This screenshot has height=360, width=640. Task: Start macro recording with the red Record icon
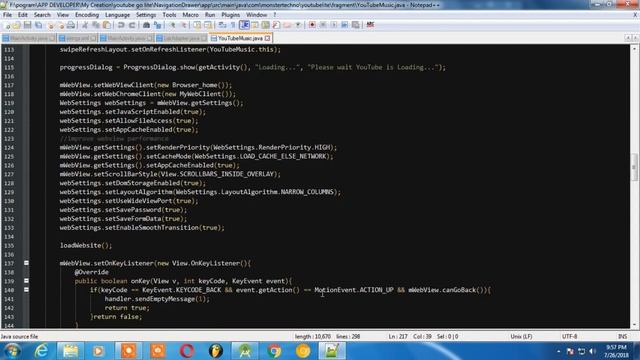(312, 25)
